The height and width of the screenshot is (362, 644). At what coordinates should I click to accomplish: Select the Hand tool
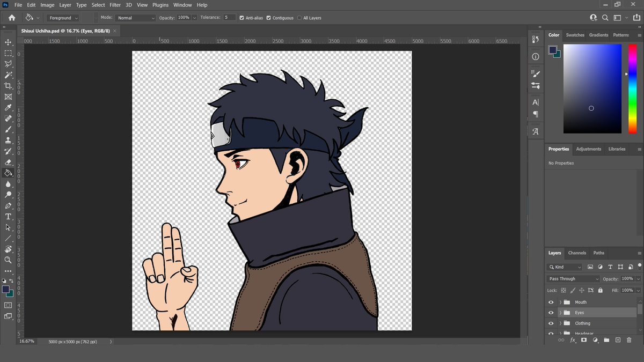coord(8,249)
